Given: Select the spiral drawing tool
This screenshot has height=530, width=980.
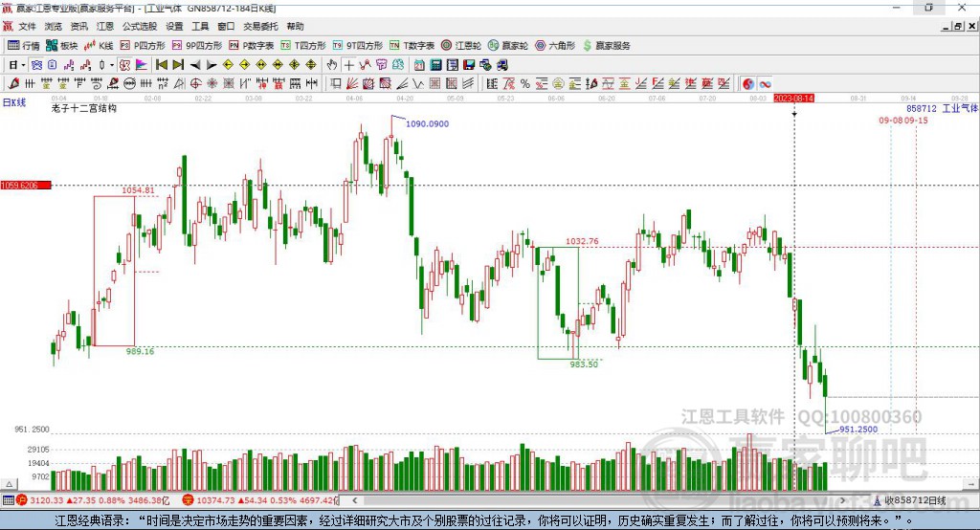Looking at the screenshot, I should [x=97, y=84].
